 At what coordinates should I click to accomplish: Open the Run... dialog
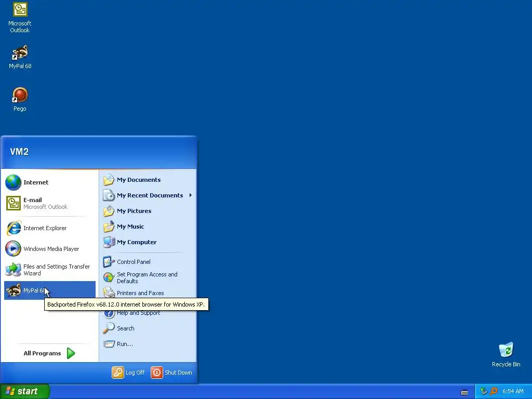(148, 344)
